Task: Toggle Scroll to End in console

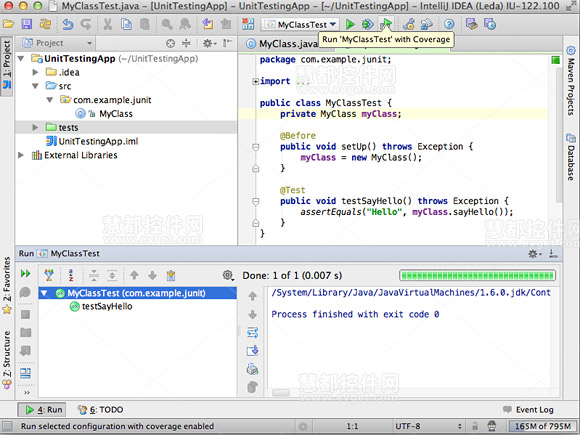Action: click(x=253, y=350)
